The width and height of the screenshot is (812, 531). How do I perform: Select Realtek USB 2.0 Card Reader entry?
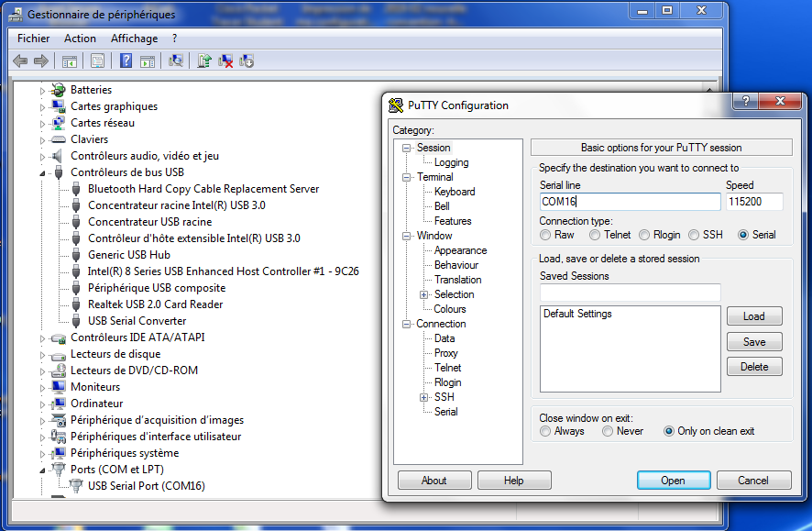click(x=156, y=304)
